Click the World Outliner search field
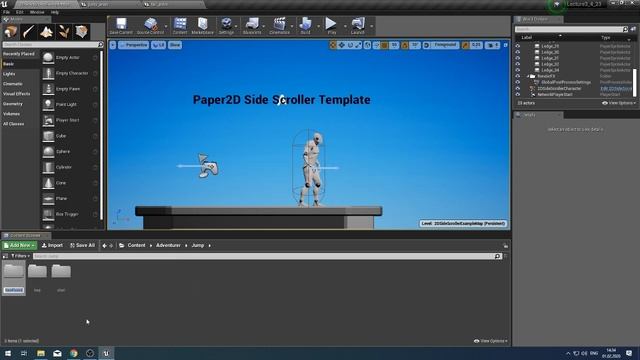Screen dimensions: 640x360 coord(571,29)
